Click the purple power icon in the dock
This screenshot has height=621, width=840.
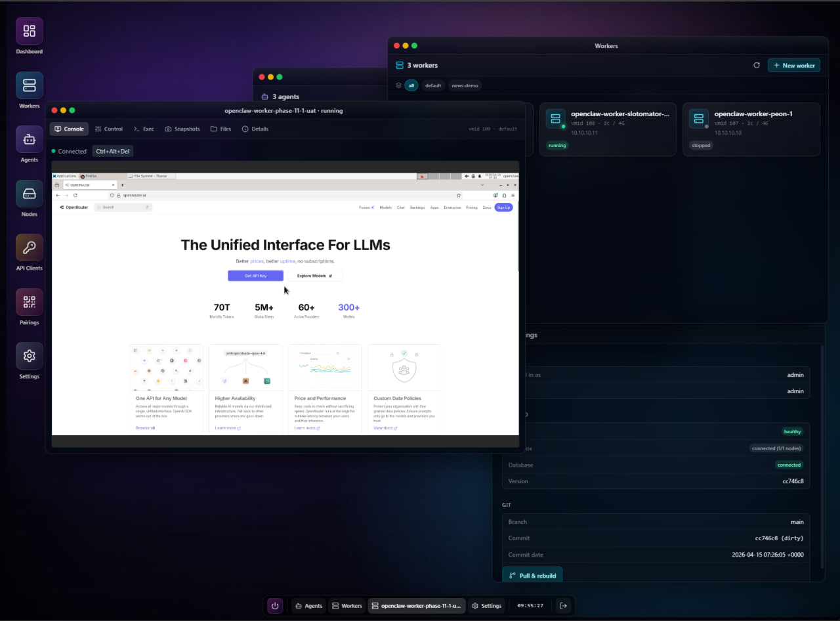pyautogui.click(x=275, y=606)
